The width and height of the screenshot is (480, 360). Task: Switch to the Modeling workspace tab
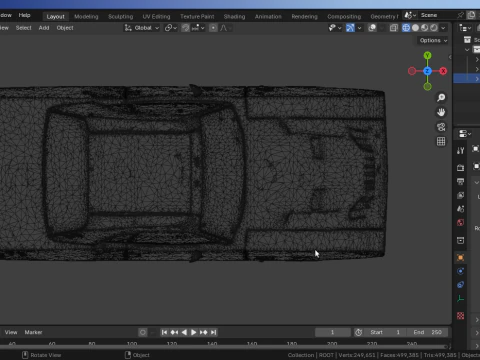[86, 16]
